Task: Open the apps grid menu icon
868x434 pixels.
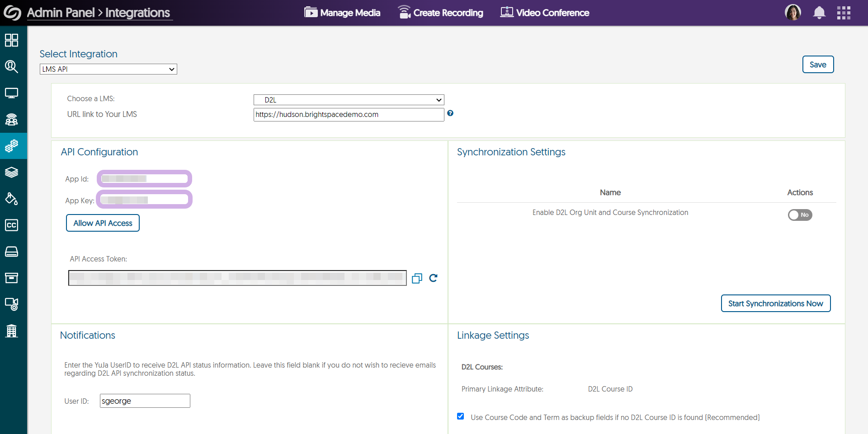Action: point(844,13)
